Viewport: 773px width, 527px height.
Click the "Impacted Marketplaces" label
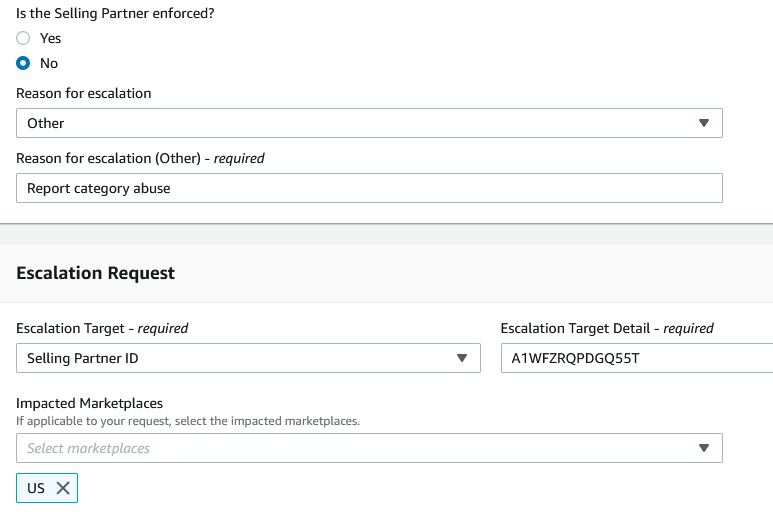pyautogui.click(x=89, y=403)
